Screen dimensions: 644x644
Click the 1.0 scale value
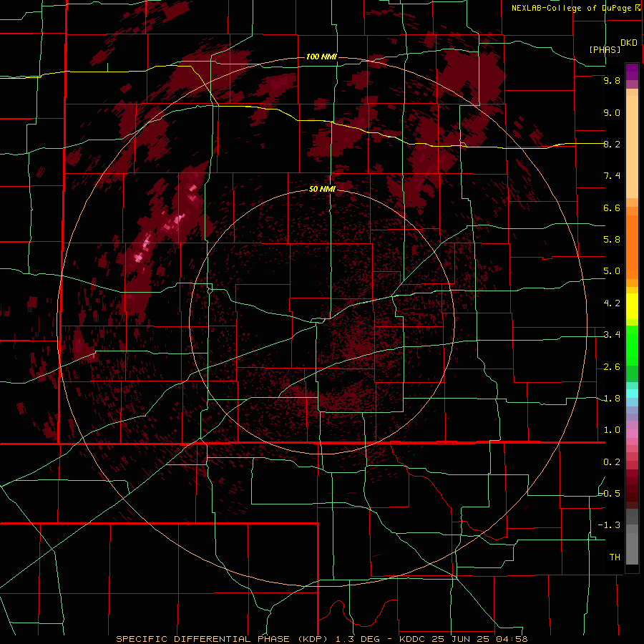612,430
